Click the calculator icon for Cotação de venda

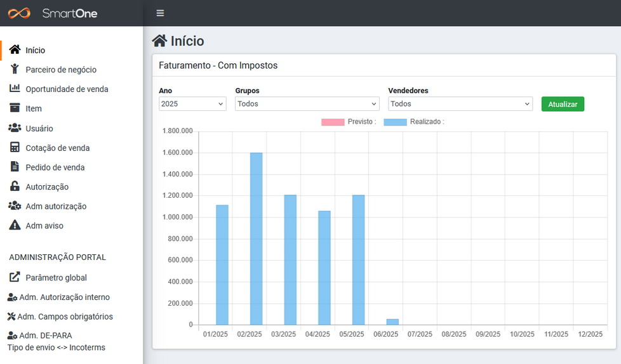coord(15,148)
